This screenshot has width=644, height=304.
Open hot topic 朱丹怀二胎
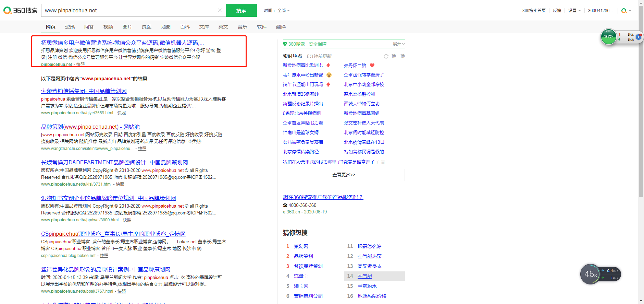click(355, 66)
